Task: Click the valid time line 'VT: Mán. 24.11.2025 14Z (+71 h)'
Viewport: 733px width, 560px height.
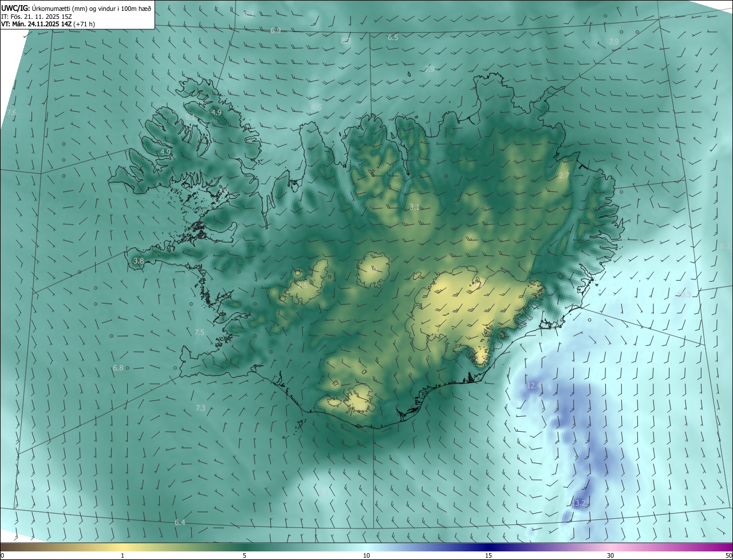Action: (48, 24)
